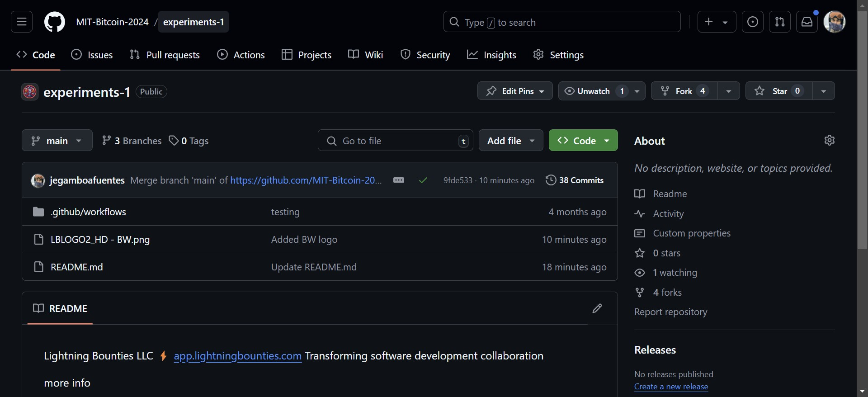
Task: Click green check commit status icon
Action: pyautogui.click(x=423, y=180)
